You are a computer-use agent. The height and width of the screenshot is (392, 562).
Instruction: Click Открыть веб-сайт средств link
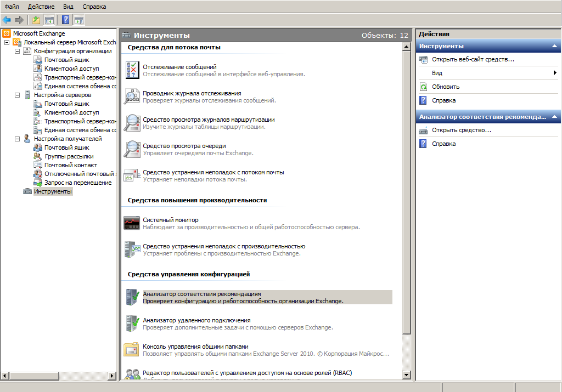coord(473,59)
